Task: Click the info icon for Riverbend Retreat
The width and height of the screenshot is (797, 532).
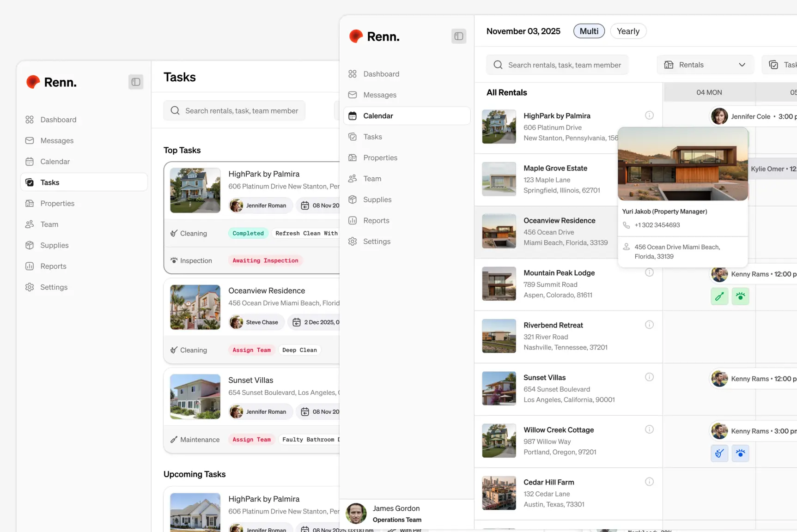Action: pos(649,325)
